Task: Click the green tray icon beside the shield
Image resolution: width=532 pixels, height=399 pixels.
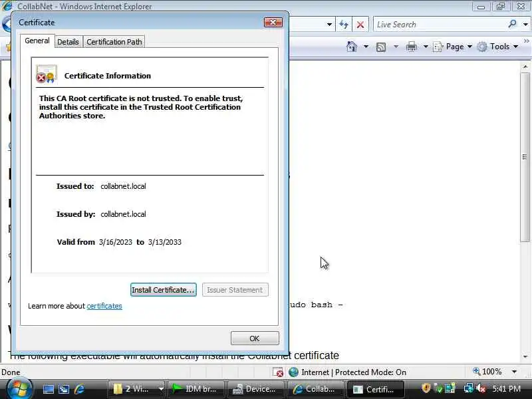Action: (438, 388)
